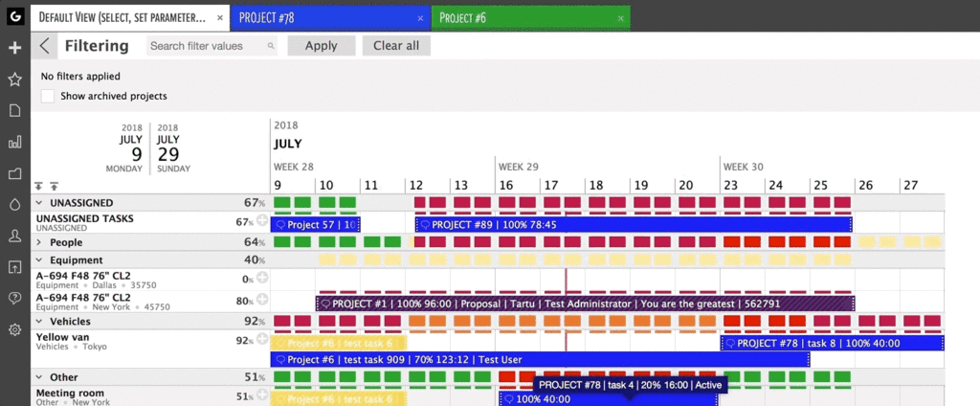Image resolution: width=980 pixels, height=406 pixels.
Task: Click the folder icon in the sidebar
Action: coord(15,173)
